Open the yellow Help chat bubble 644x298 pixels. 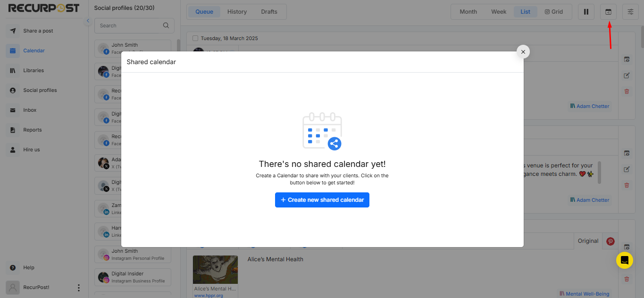click(x=624, y=260)
